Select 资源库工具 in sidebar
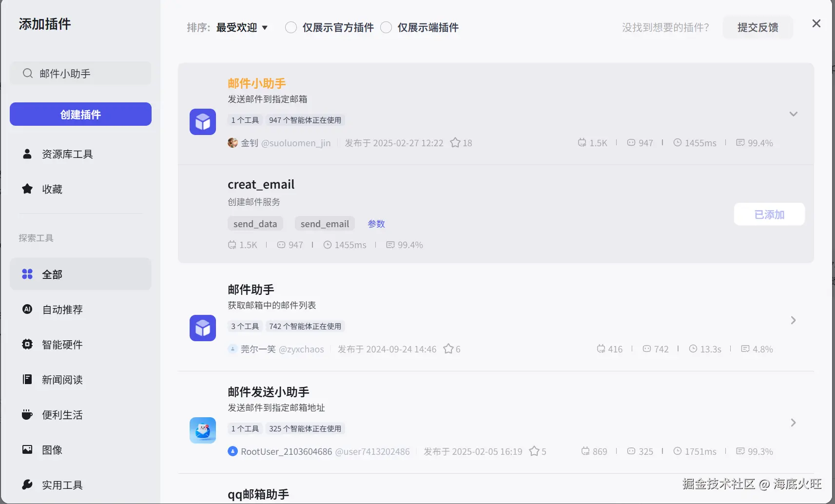Image resolution: width=835 pixels, height=504 pixels. click(80, 154)
